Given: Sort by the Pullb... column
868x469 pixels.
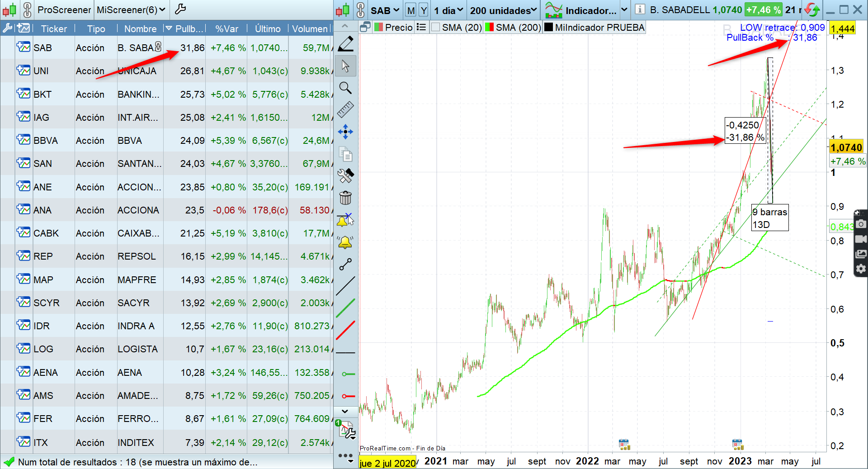Looking at the screenshot, I should [x=185, y=29].
